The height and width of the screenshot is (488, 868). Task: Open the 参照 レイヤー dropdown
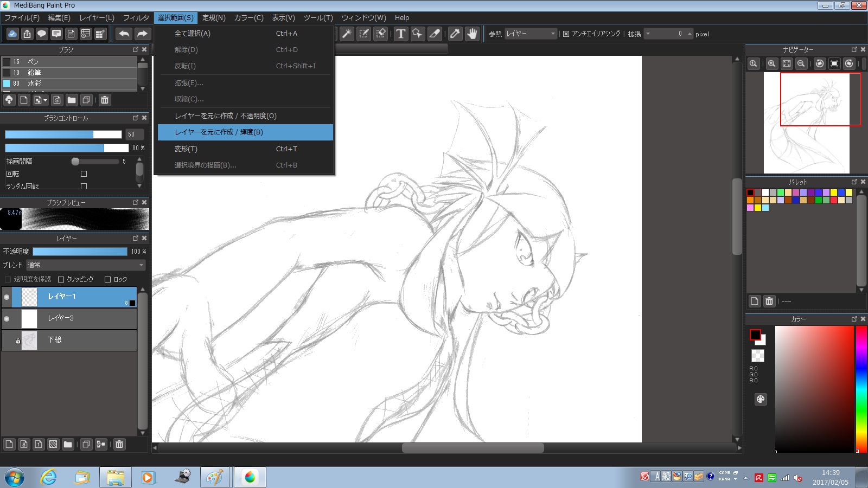pyautogui.click(x=530, y=34)
